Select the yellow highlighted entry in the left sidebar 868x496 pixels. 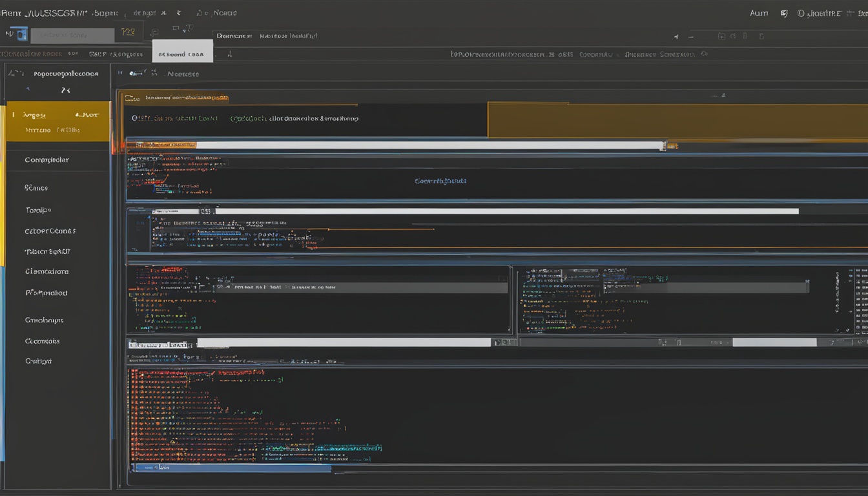click(57, 121)
